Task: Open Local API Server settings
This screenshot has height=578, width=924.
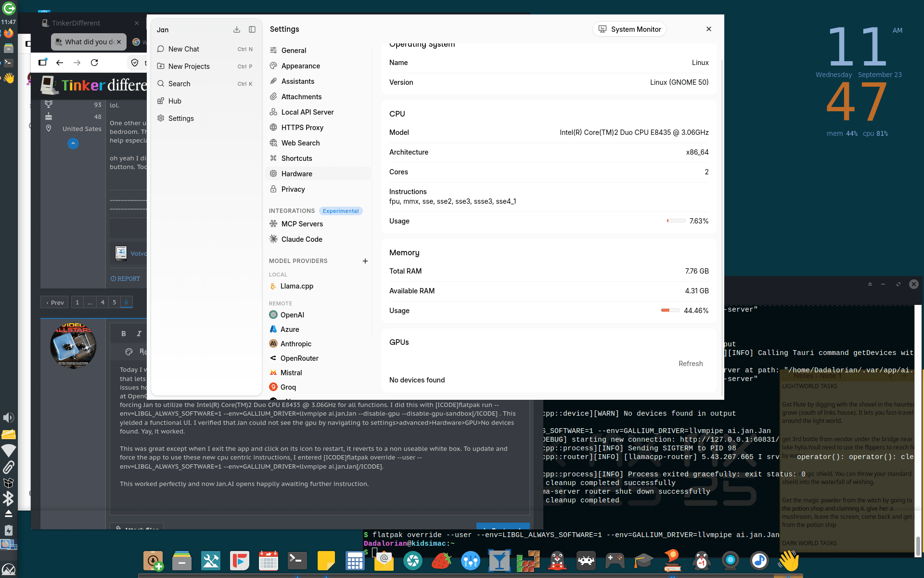Action: pos(318,112)
